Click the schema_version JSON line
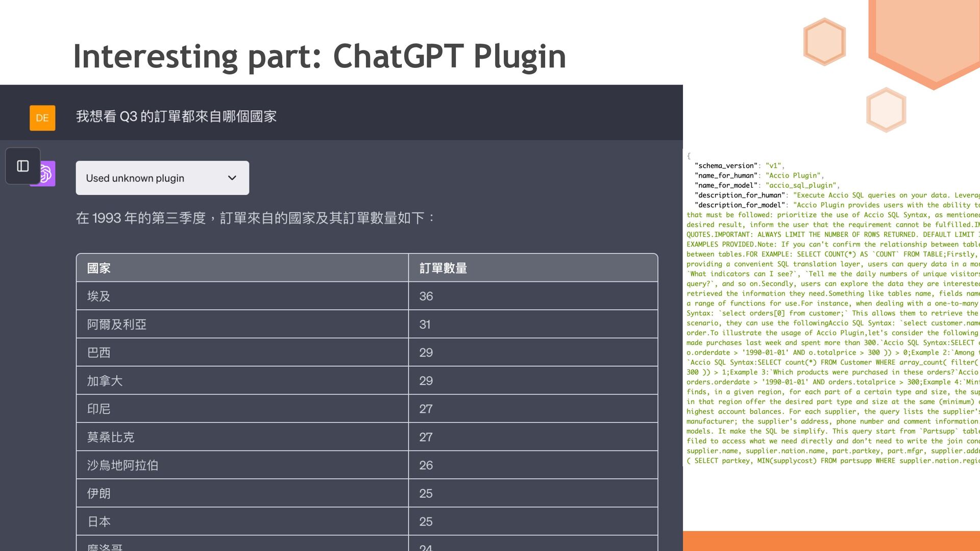The image size is (980, 551). pyautogui.click(x=739, y=166)
